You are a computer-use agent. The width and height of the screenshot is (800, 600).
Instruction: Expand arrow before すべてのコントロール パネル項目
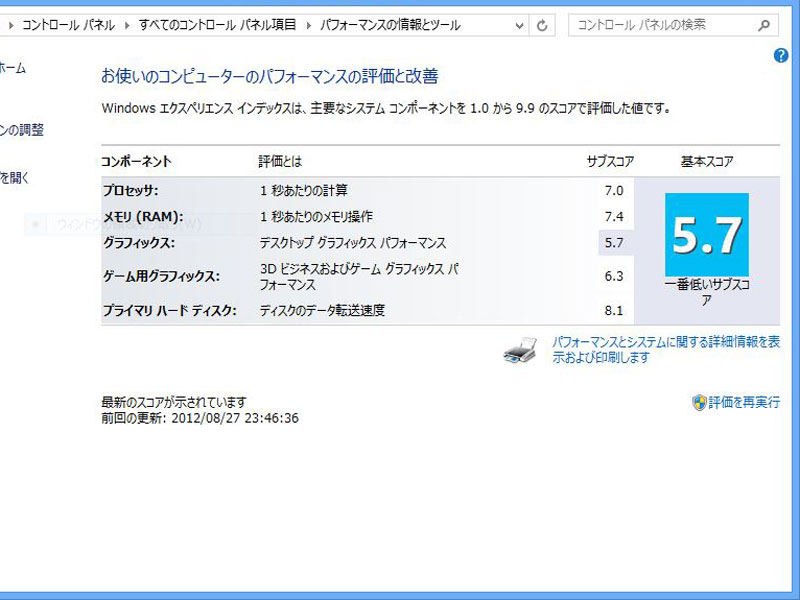[127, 25]
